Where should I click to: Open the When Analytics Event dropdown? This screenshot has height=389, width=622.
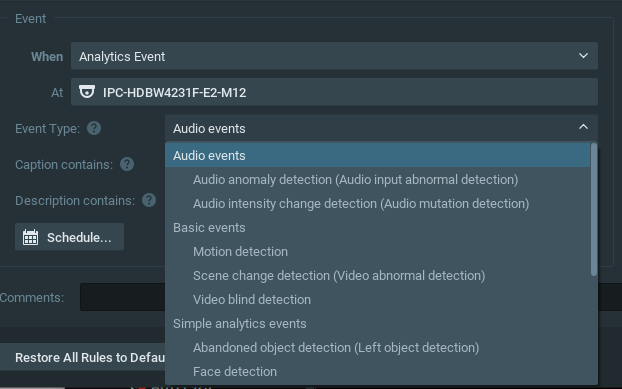[x=334, y=56]
